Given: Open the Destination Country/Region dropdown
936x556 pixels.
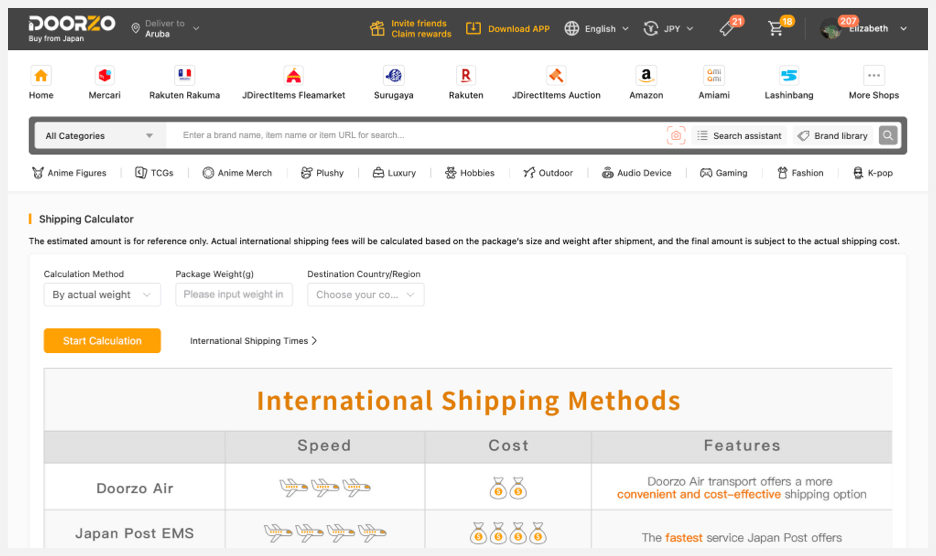Looking at the screenshot, I should tap(365, 294).
